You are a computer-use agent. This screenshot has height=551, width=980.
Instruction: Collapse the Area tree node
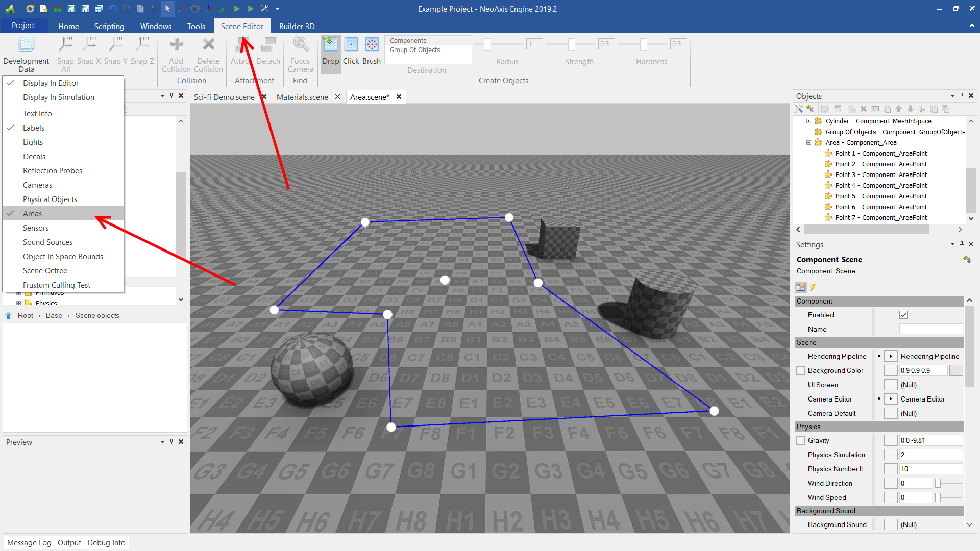pos(808,143)
